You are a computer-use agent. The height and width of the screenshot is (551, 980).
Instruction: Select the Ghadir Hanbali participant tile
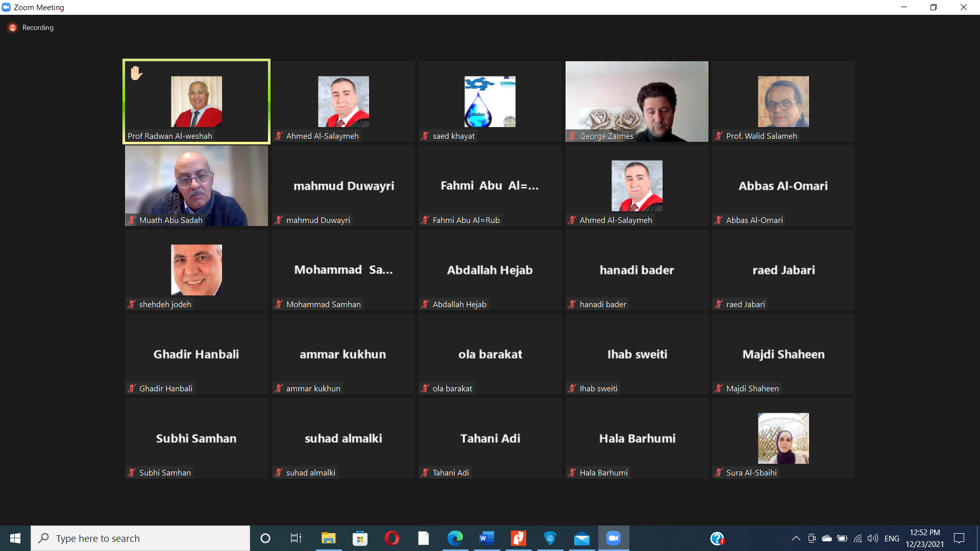(197, 354)
